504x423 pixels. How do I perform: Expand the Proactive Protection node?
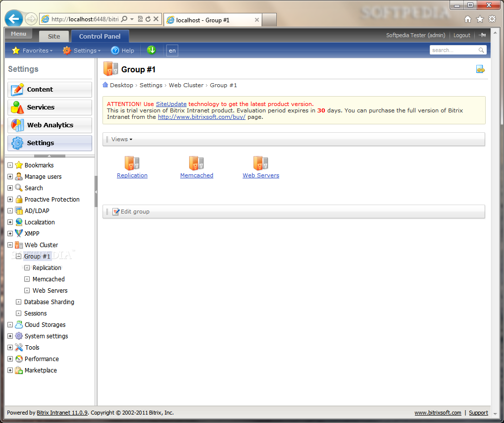coord(10,200)
